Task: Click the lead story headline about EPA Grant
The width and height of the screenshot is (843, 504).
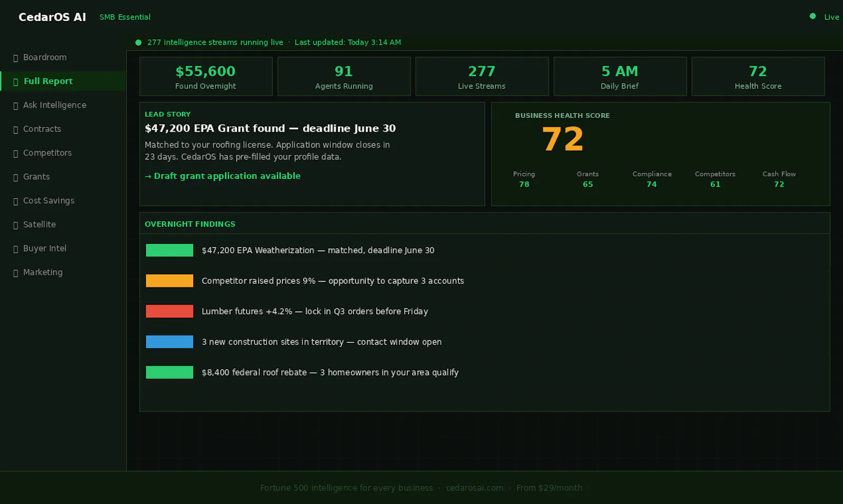Action: tap(270, 129)
